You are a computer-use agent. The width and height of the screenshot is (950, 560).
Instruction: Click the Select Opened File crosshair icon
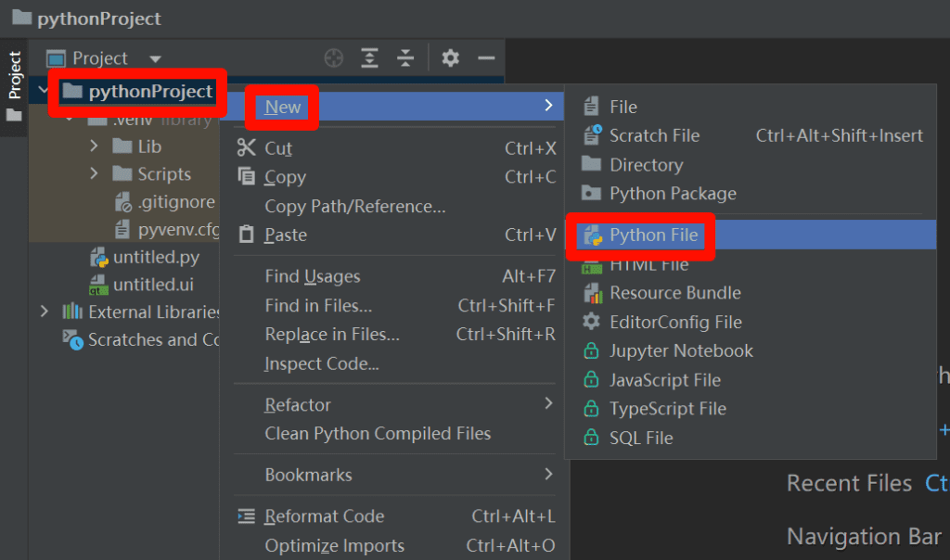coord(333,57)
